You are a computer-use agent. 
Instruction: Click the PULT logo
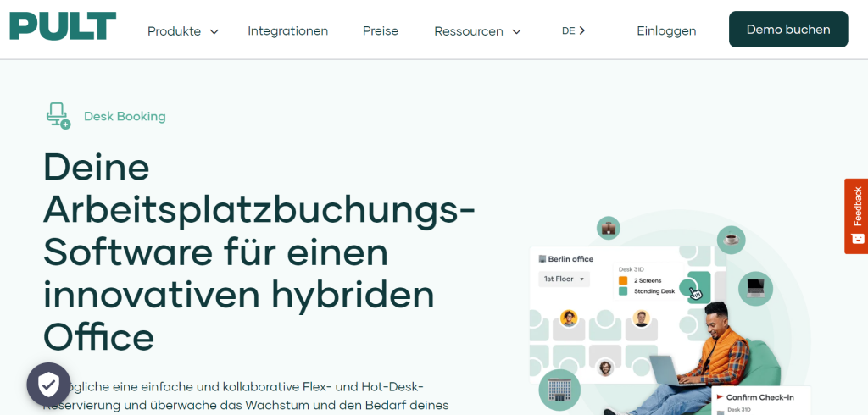click(63, 26)
